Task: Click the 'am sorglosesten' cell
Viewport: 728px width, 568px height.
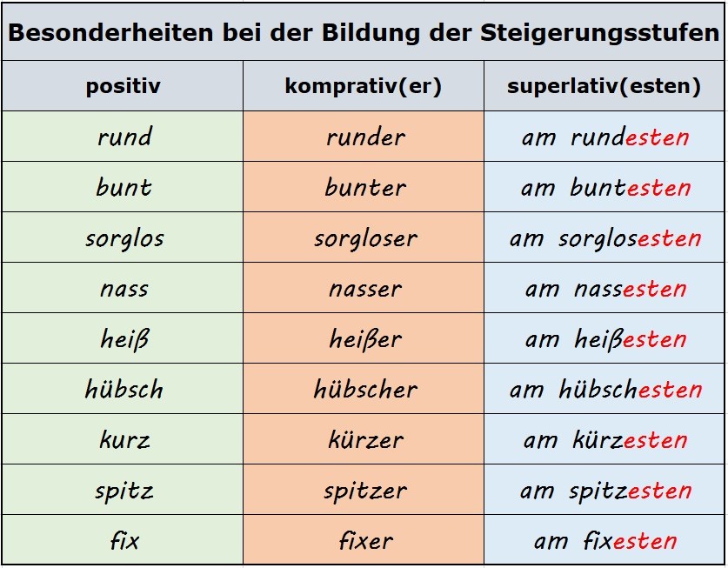Action: pyautogui.click(x=605, y=237)
